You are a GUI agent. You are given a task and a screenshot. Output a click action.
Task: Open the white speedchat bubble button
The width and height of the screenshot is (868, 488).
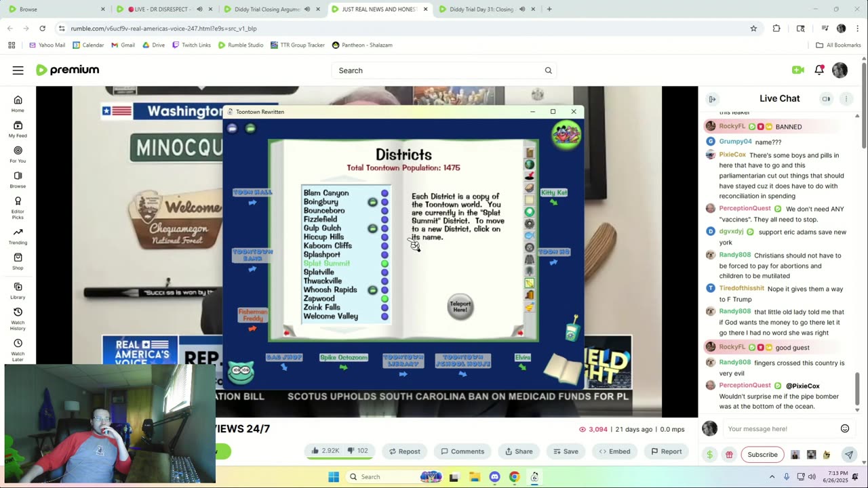233,128
